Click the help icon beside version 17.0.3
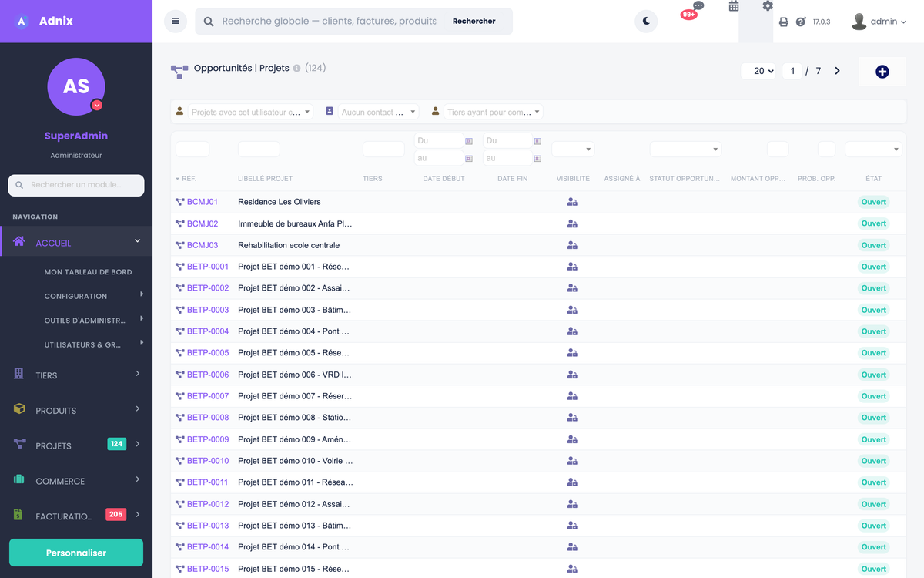Image resolution: width=924 pixels, height=578 pixels. coord(801,22)
